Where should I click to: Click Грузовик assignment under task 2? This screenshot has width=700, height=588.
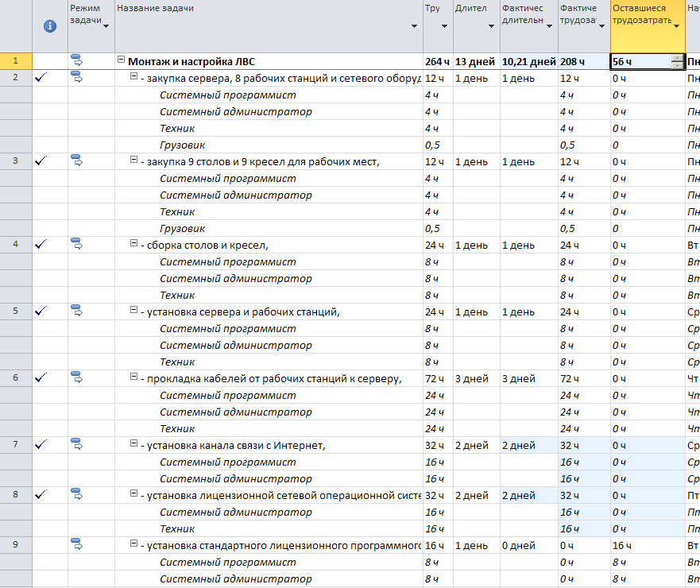pyautogui.click(x=182, y=145)
